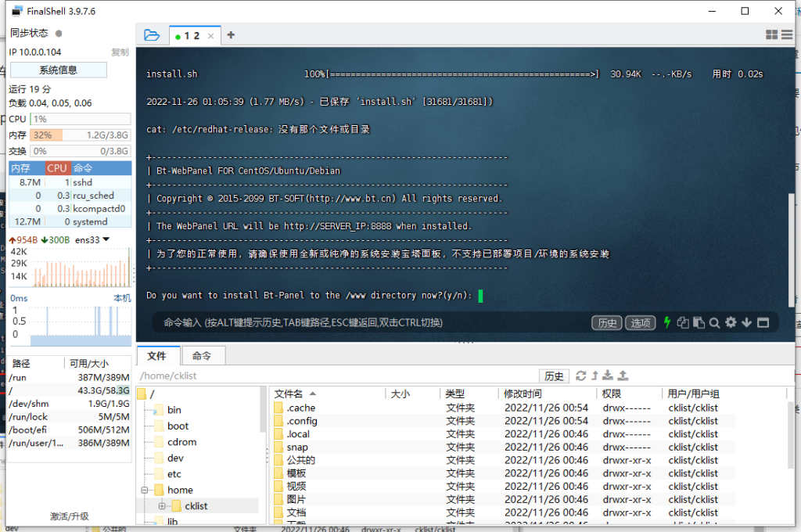Select the .local folder row

(x=503, y=434)
